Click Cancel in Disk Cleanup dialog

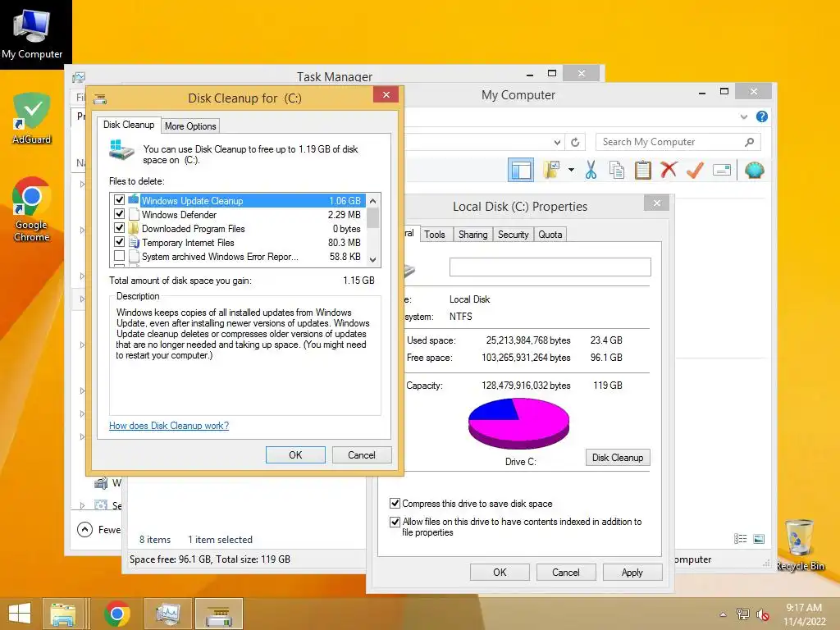pyautogui.click(x=362, y=454)
